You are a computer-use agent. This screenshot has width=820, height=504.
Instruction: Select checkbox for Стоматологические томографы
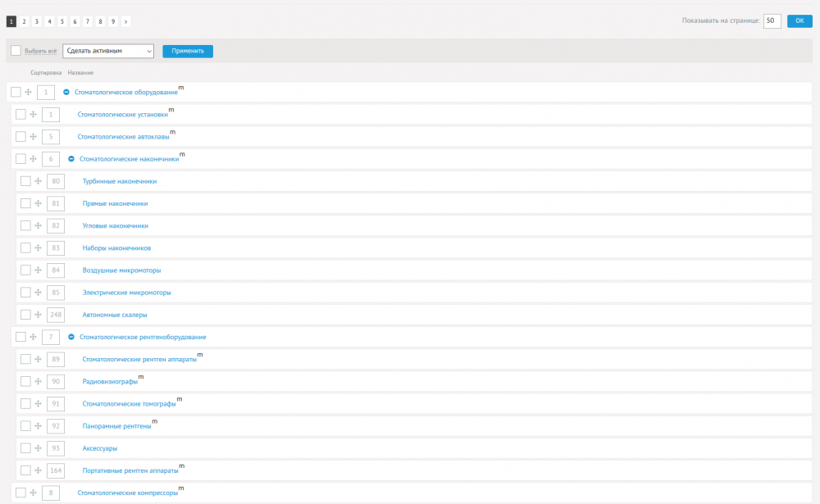click(x=25, y=403)
